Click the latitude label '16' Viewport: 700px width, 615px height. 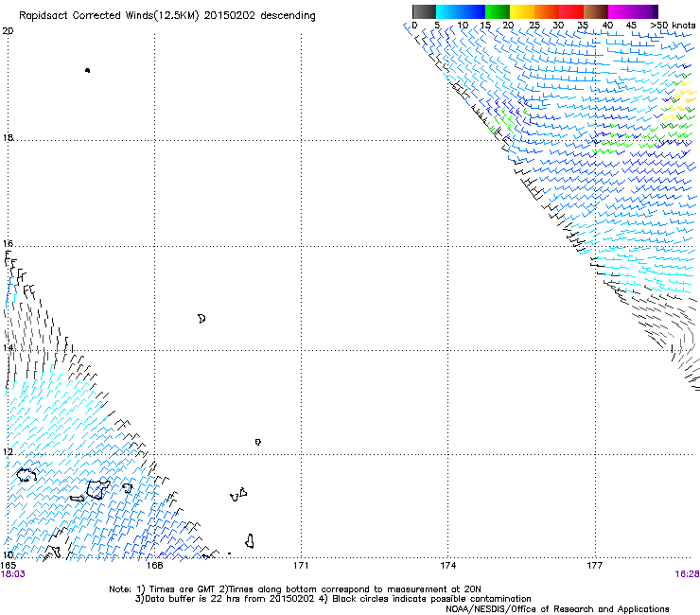pyautogui.click(x=8, y=243)
